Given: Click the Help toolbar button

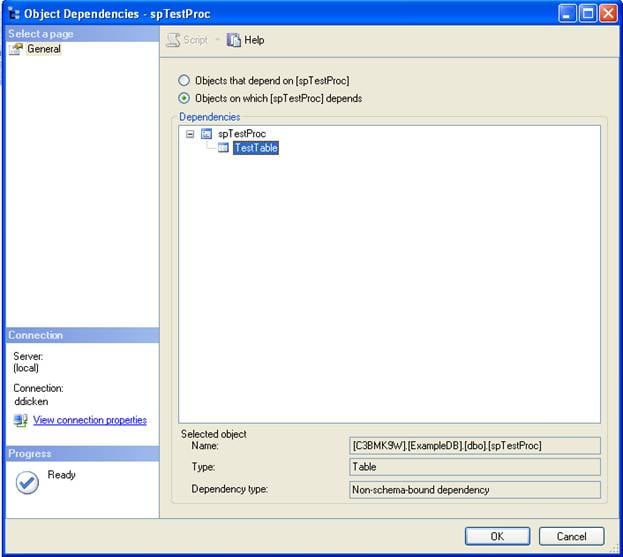Looking at the screenshot, I should (x=246, y=40).
